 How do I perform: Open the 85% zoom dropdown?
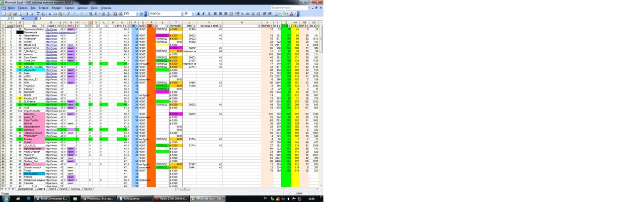point(137,14)
